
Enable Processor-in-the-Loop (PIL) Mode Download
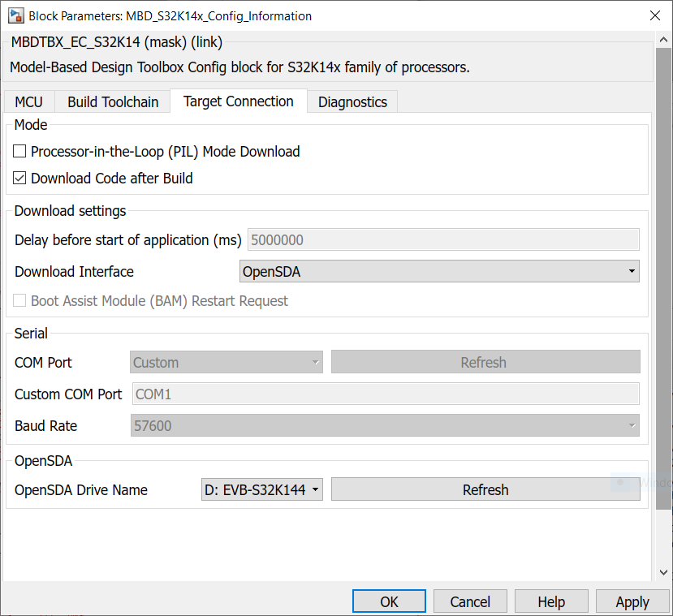coord(21,152)
